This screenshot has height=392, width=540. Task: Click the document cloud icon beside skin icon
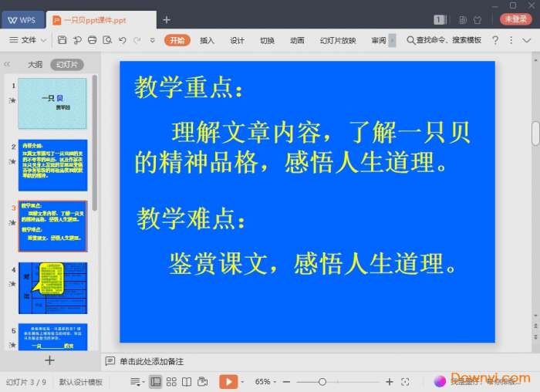click(463, 20)
